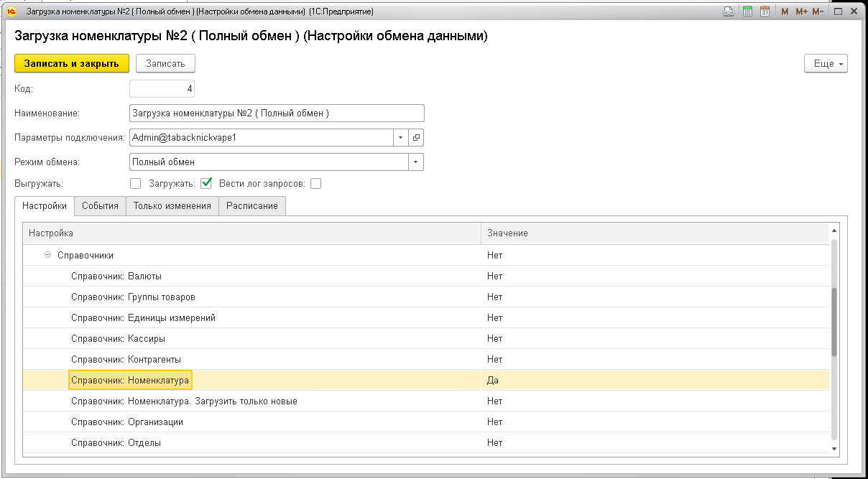Click the 1C logo in title bar
The height and width of the screenshot is (479, 868).
(11, 11)
